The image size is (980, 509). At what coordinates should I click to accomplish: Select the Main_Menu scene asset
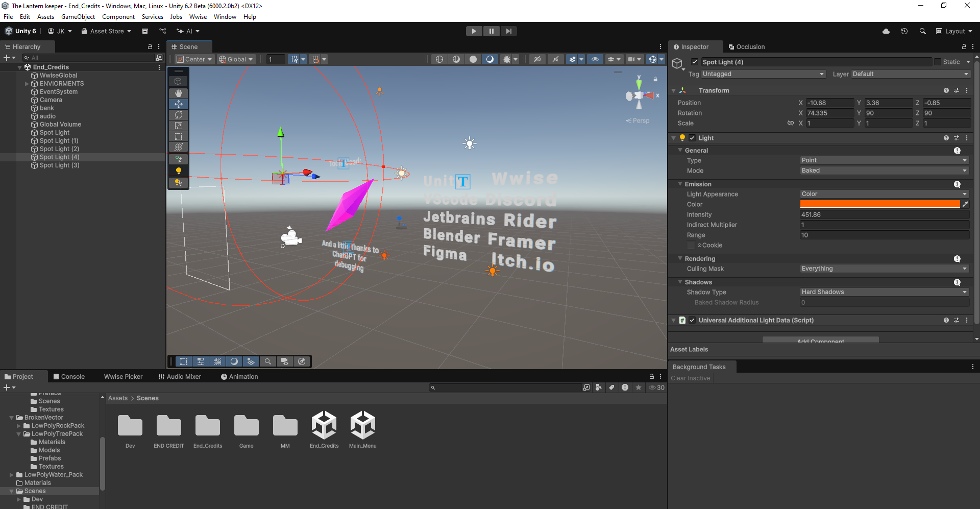point(363,430)
